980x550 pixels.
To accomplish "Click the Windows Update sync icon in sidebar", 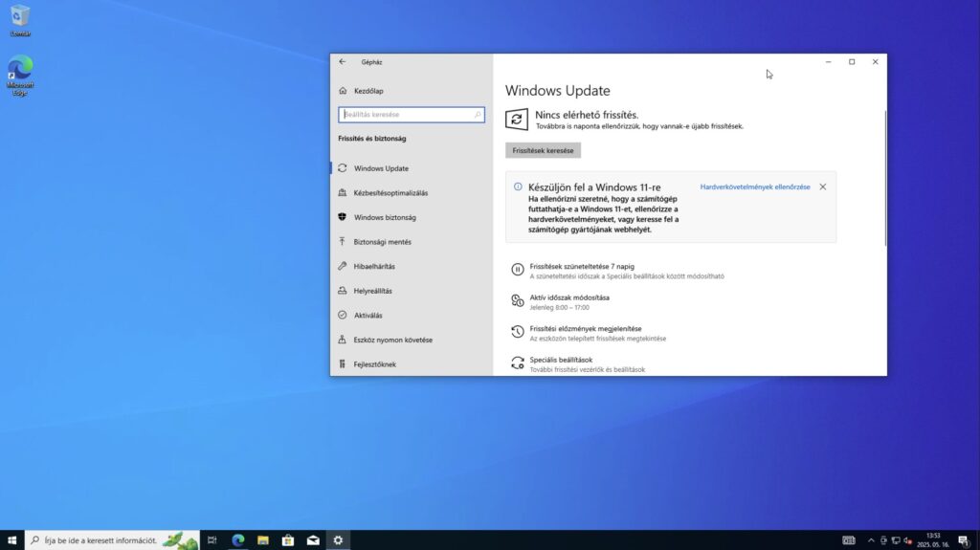I will 342,168.
